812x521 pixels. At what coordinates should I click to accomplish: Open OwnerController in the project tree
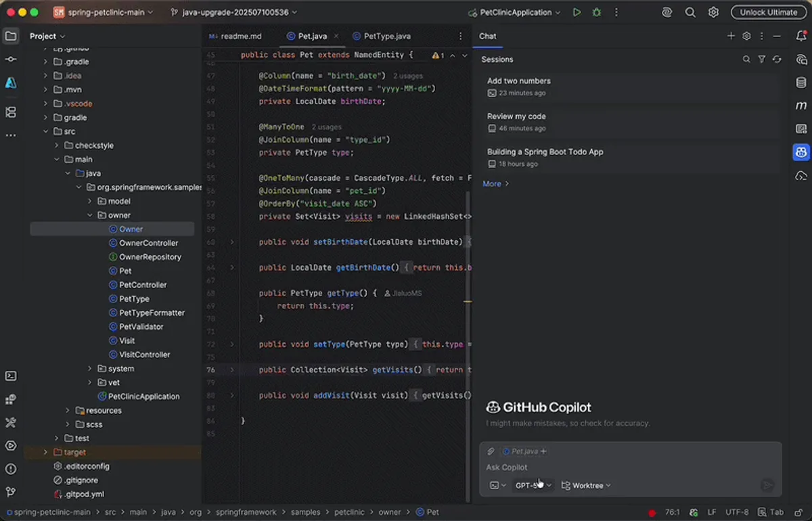149,243
